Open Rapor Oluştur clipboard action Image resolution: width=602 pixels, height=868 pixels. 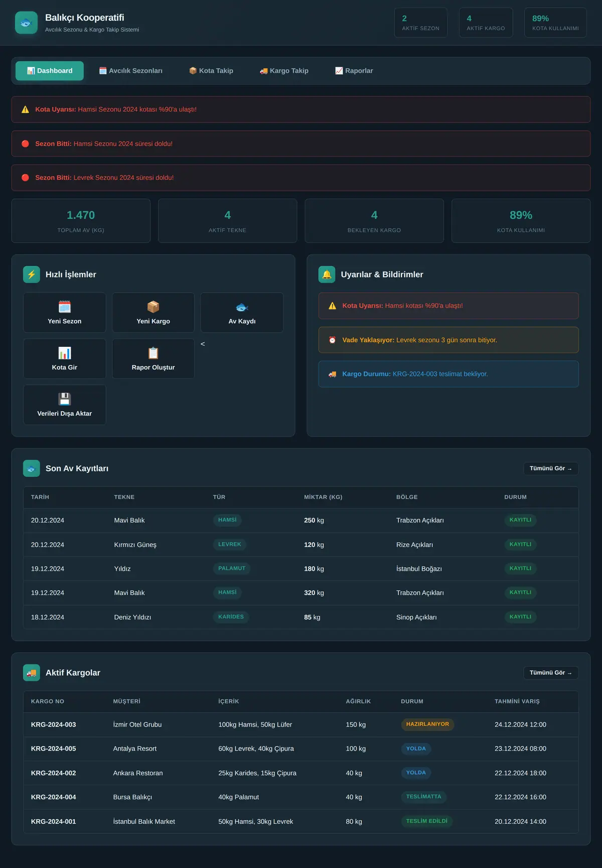click(153, 358)
